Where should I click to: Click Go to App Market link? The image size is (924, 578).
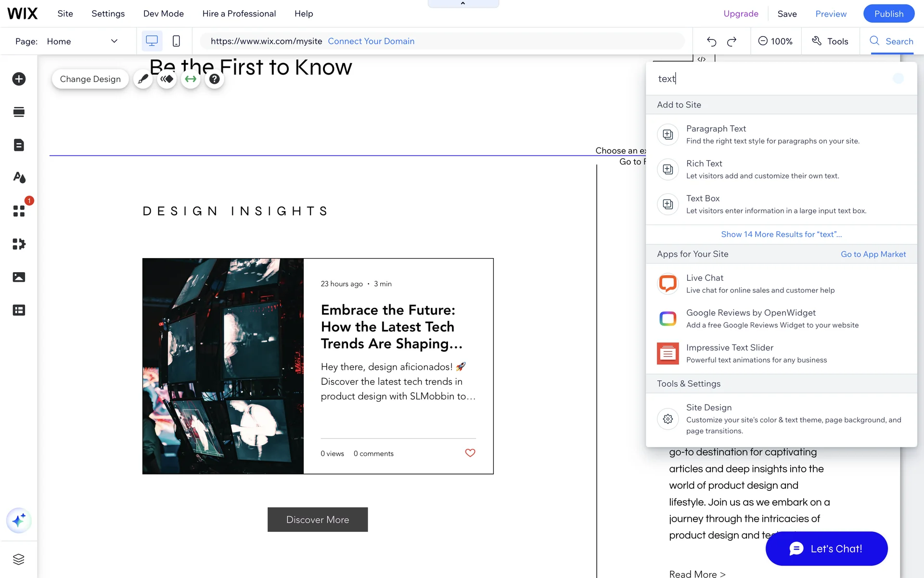(873, 254)
